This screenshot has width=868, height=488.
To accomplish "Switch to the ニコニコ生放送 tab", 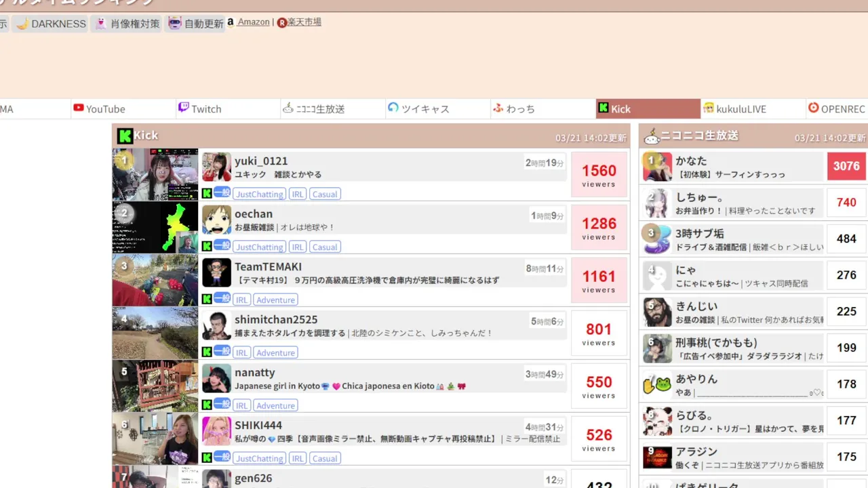I will (333, 108).
